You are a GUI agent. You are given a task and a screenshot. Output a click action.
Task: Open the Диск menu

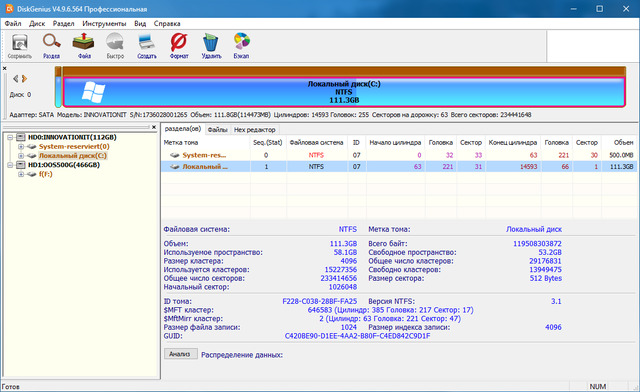(37, 24)
